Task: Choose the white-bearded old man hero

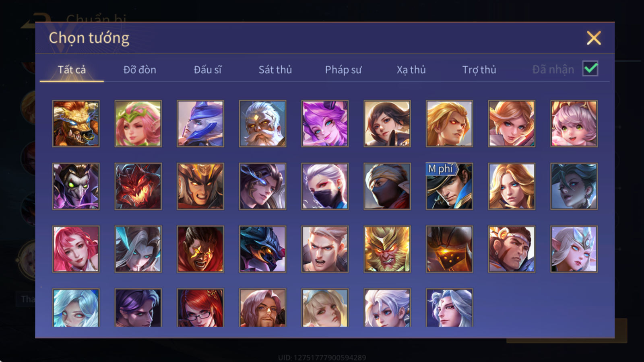Action: click(x=262, y=123)
